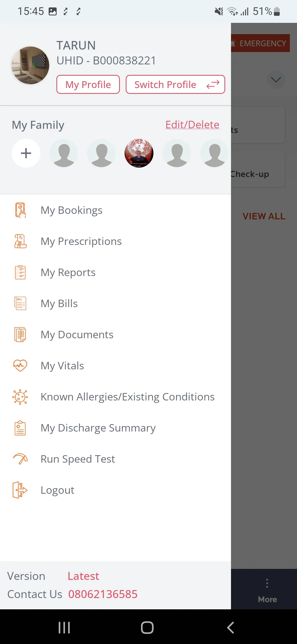Open the My Reports checklist icon

pos(20,272)
